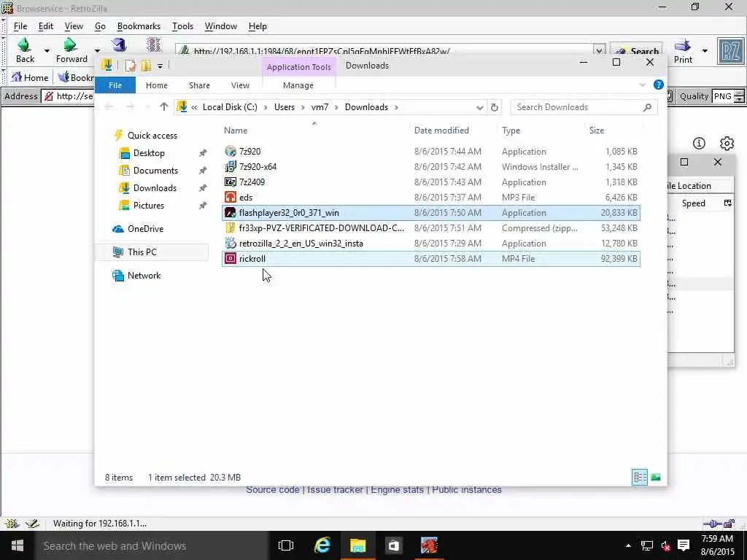
Task: Open the Action Center notification icon
Action: (x=683, y=545)
